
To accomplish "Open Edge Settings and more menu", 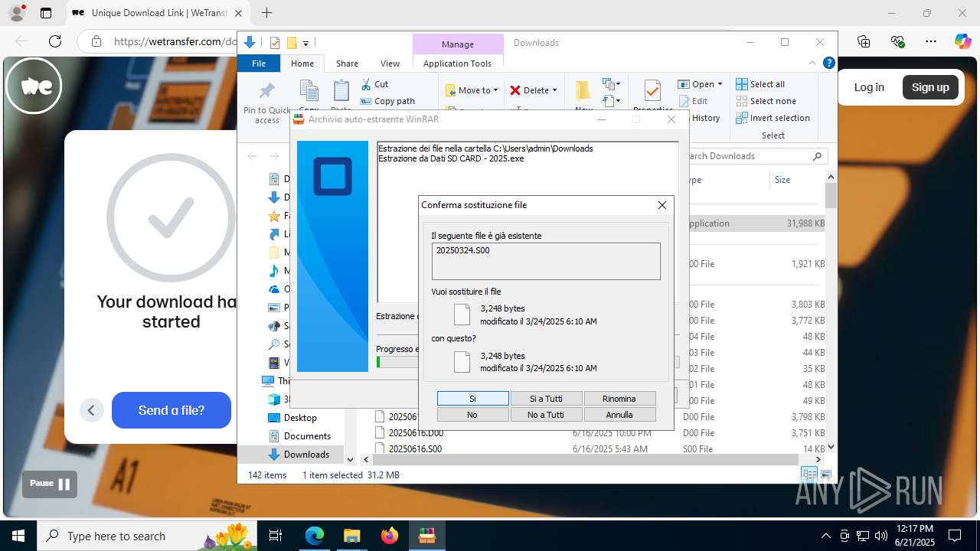I will tap(931, 41).
